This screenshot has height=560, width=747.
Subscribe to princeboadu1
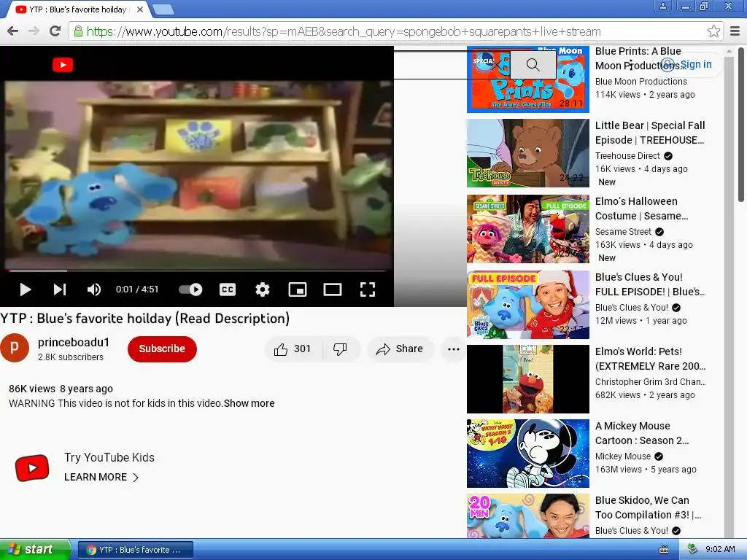(162, 349)
